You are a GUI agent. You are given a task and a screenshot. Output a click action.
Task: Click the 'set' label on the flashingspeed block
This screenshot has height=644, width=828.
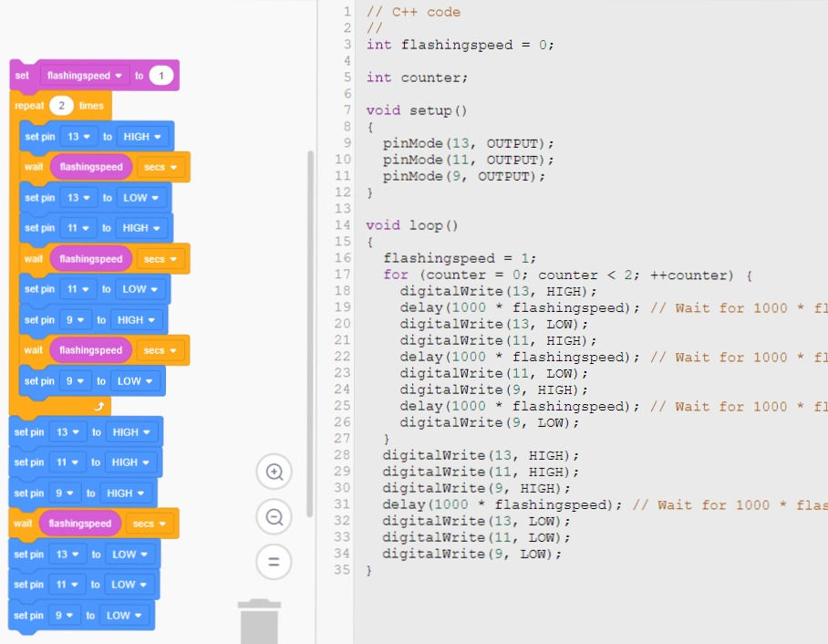coord(22,76)
